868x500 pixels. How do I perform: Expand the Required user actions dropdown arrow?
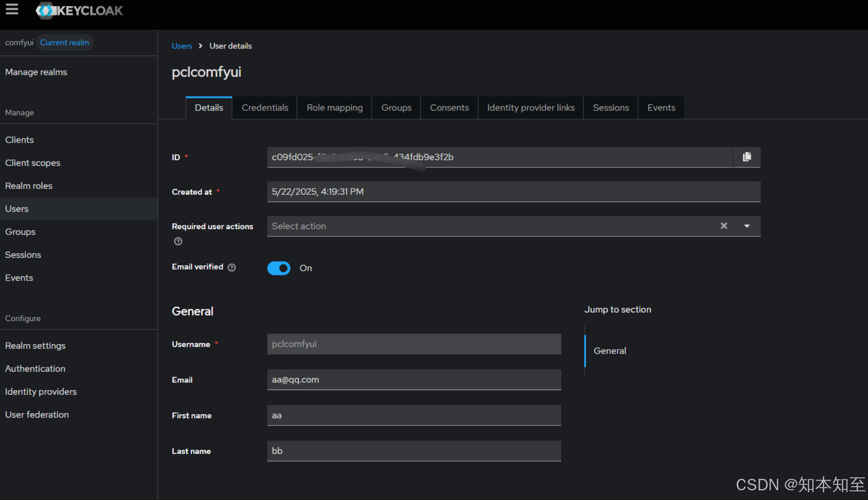coord(747,226)
